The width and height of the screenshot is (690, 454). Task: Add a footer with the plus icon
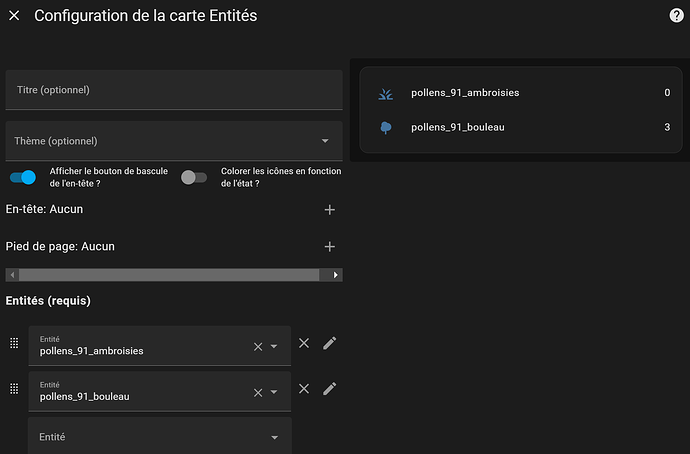330,247
